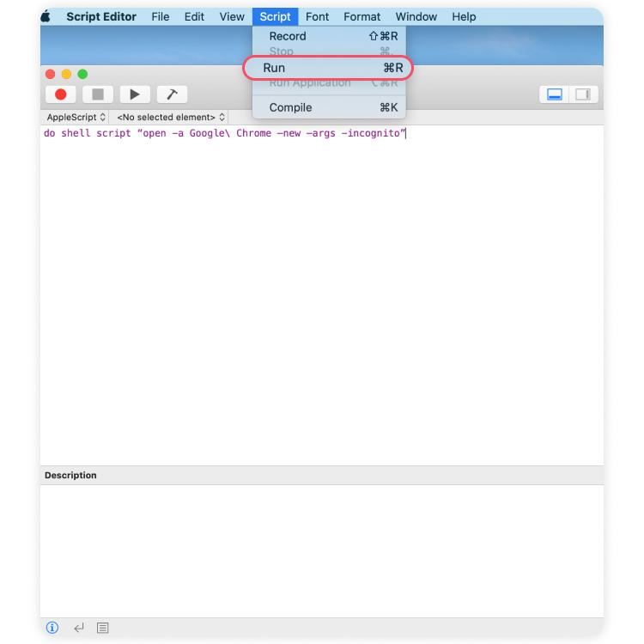Click the red Record toolbar button
The height and width of the screenshot is (644, 644).
(x=60, y=94)
